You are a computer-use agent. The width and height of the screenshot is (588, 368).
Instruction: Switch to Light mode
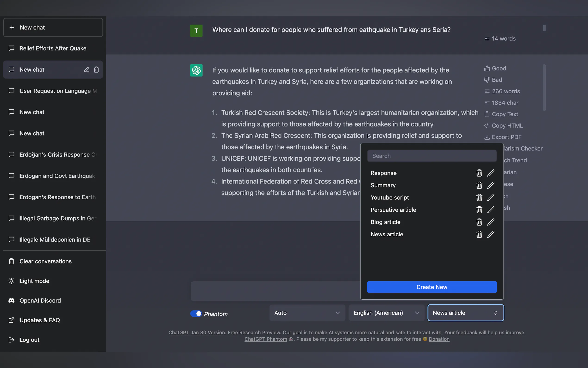[34, 281]
